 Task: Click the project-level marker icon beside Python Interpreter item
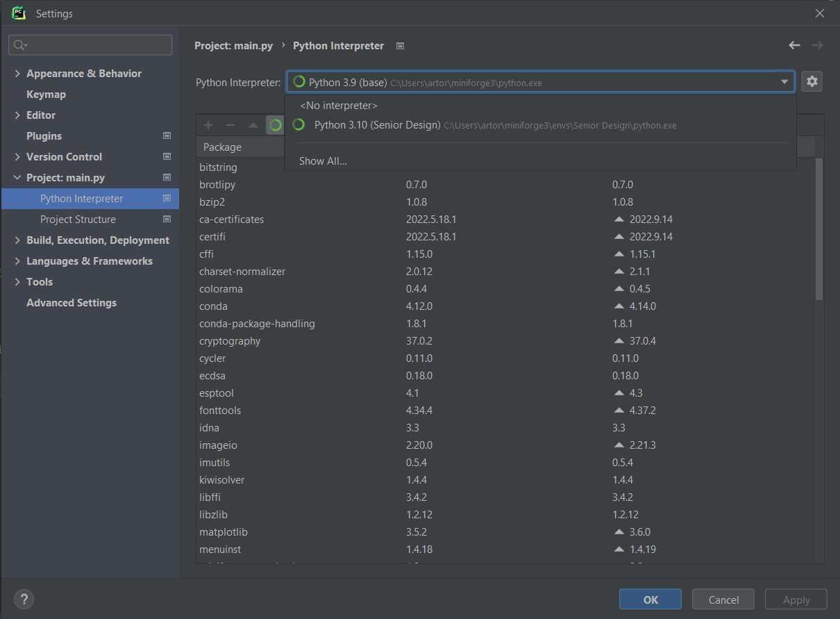click(167, 198)
